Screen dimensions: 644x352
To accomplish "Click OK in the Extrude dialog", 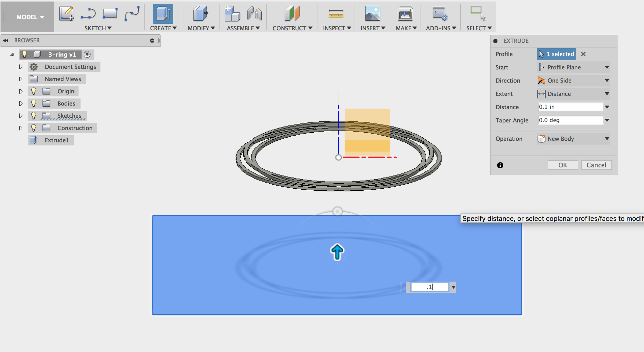I will (x=562, y=165).
